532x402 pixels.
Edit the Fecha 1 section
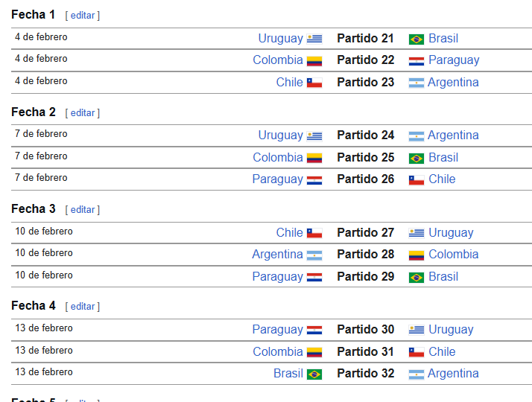point(83,16)
